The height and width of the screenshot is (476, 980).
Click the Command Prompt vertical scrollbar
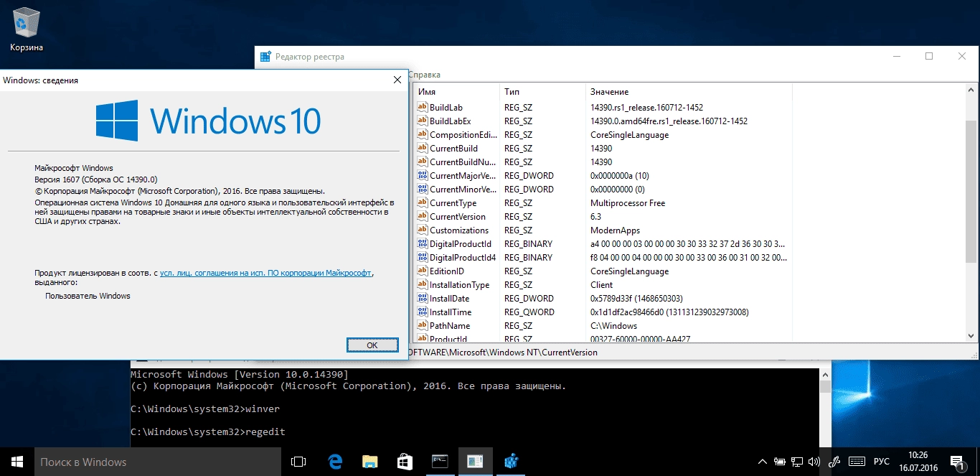tap(825, 408)
